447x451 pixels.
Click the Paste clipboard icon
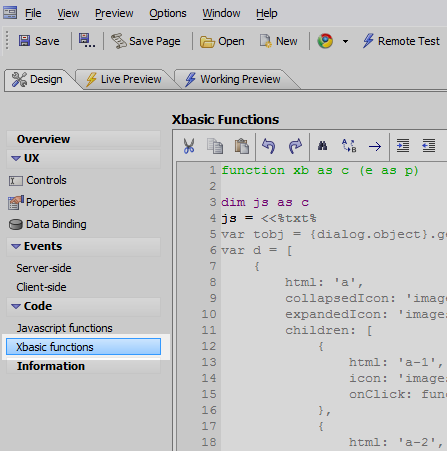242,146
